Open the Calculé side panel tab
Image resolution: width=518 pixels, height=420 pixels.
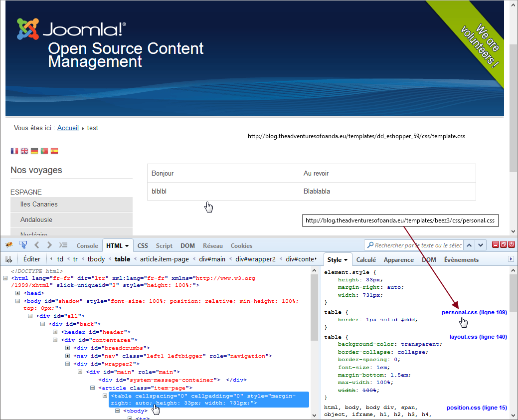coord(366,260)
